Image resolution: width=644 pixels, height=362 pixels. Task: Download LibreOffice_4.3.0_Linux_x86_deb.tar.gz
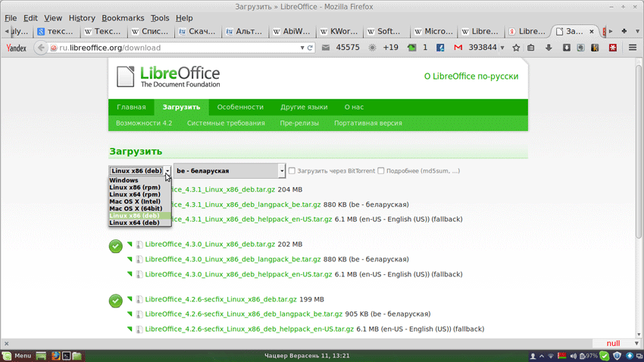pyautogui.click(x=210, y=245)
